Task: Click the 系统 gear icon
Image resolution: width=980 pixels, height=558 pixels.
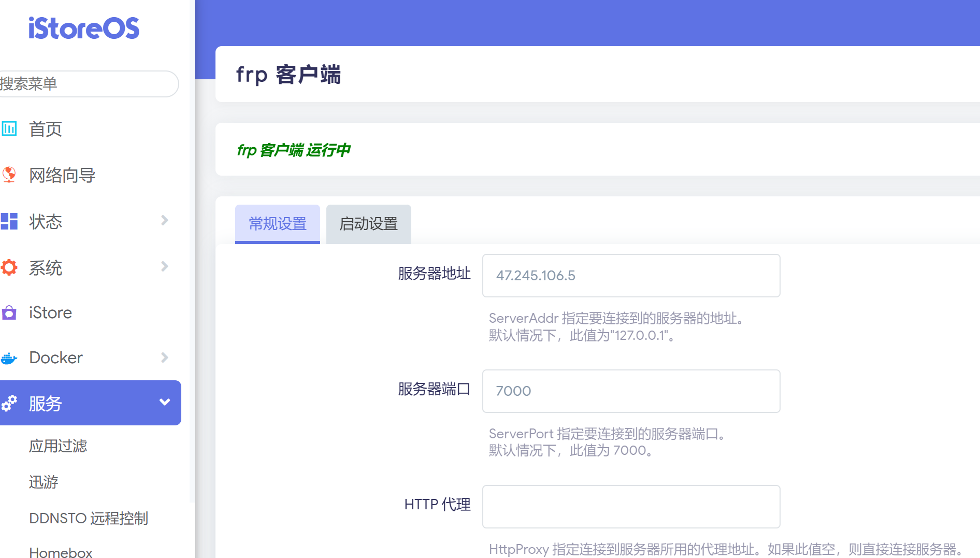Action: click(x=9, y=267)
